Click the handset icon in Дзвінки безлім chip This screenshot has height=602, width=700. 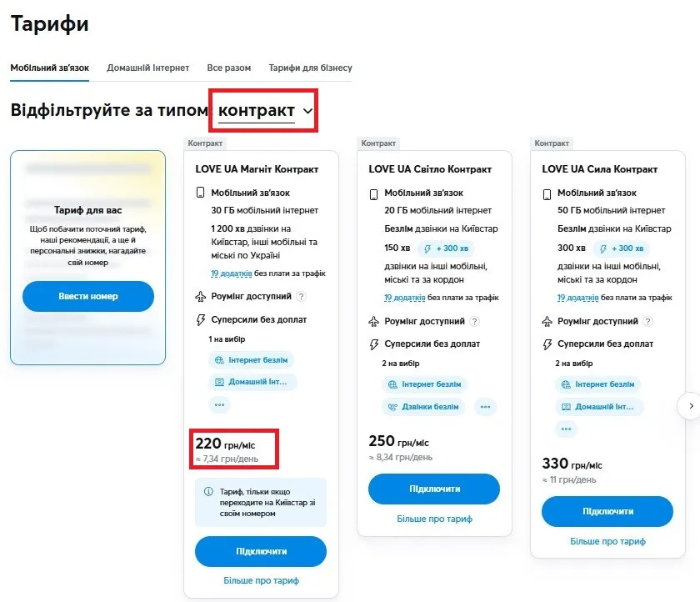tap(392, 406)
